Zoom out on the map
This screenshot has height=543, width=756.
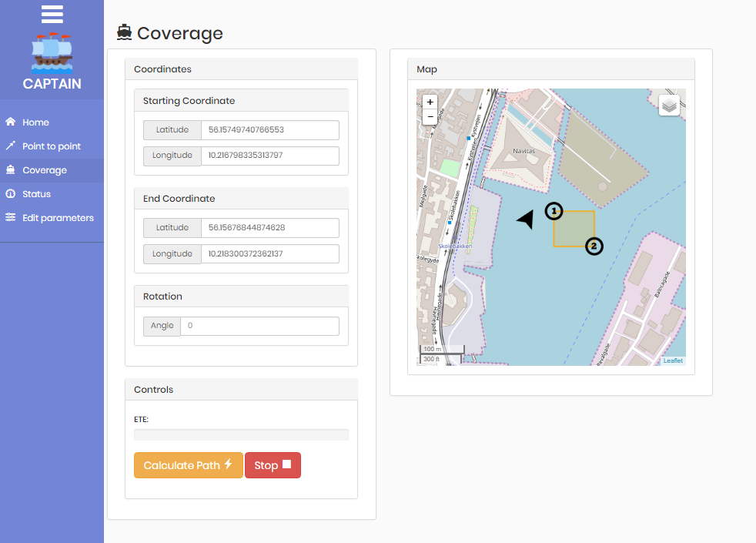[x=430, y=117]
